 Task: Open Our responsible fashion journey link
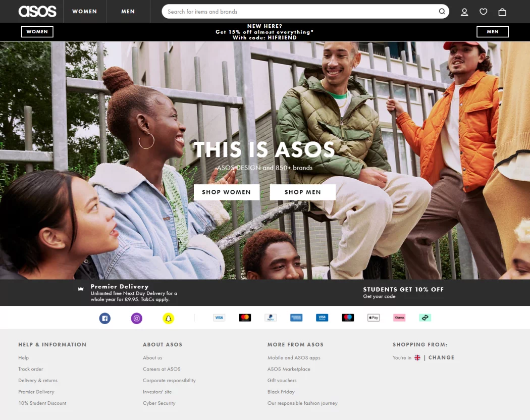(x=302, y=403)
